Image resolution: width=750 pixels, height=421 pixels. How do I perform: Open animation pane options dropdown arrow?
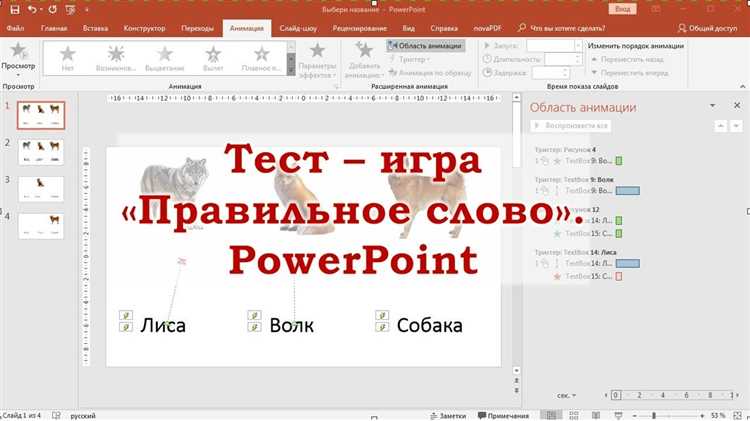713,106
